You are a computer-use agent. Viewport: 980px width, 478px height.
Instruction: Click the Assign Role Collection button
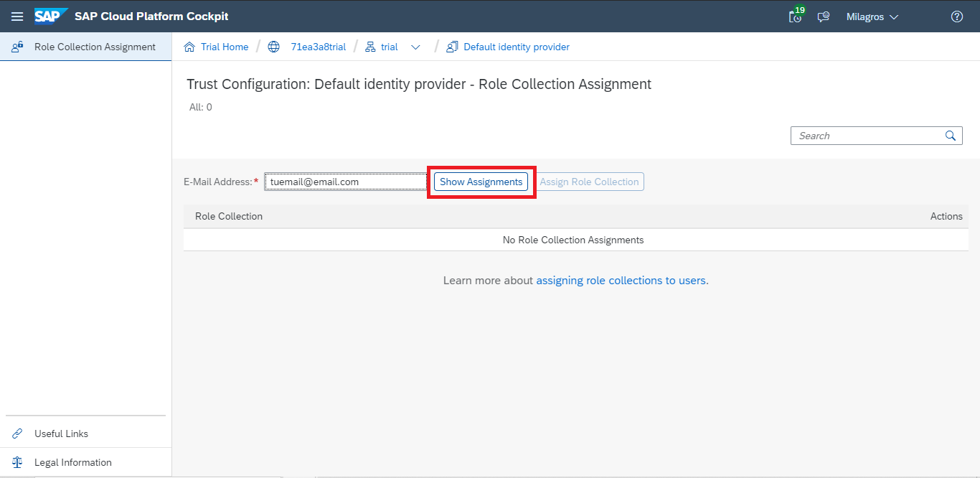(x=589, y=182)
